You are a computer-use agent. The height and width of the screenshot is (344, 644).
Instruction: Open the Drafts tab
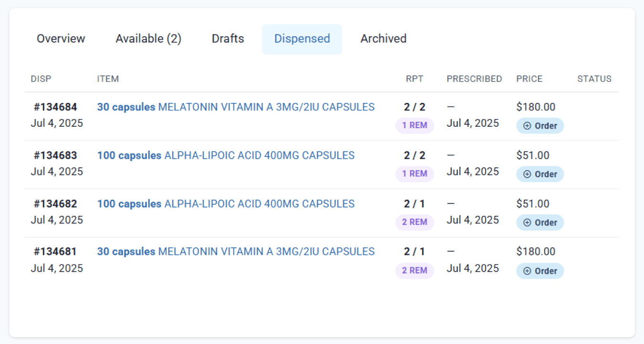[228, 39]
